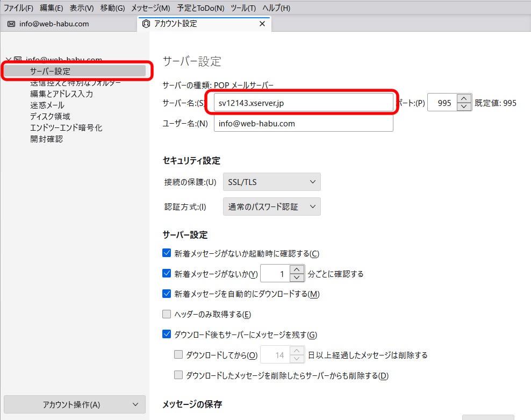Open 編集とアドレス入力 settings page

click(61, 94)
